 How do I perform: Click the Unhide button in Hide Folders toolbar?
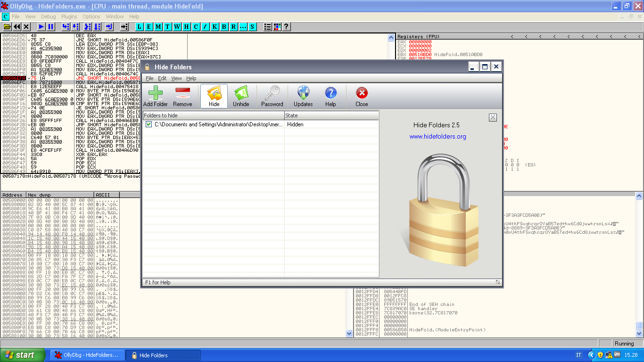[241, 96]
